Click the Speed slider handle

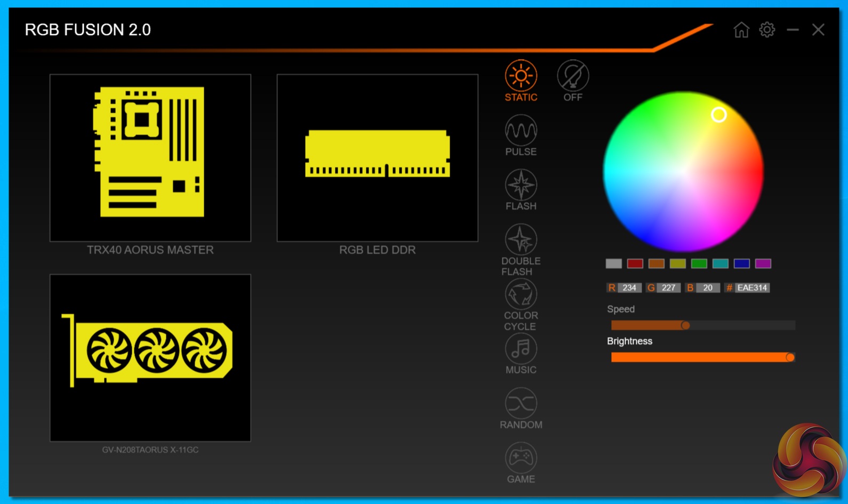click(685, 325)
